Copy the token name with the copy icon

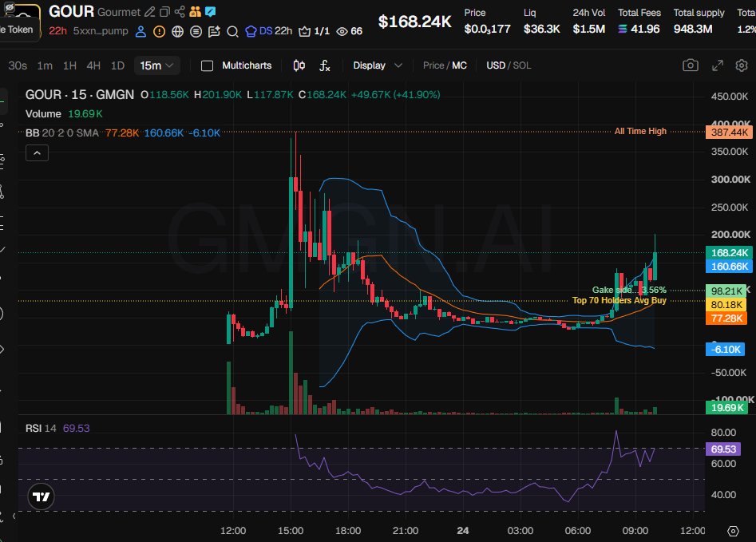coord(165,11)
